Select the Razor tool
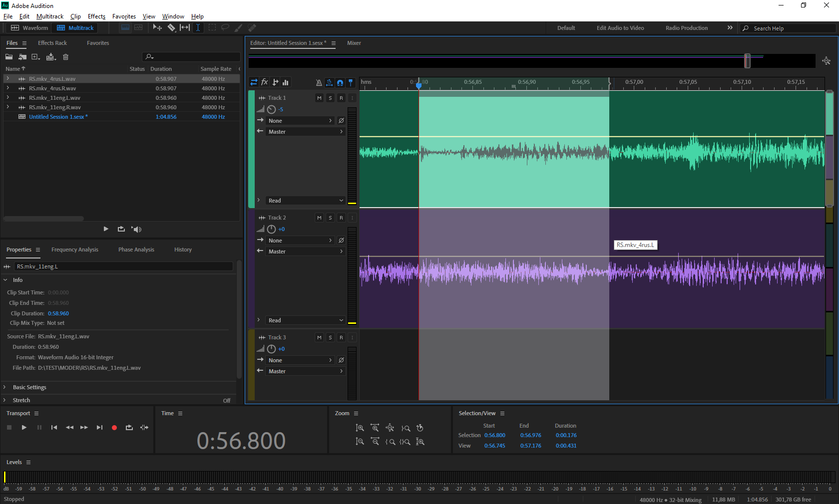Screen dimensions: 839x504 [x=171, y=28]
